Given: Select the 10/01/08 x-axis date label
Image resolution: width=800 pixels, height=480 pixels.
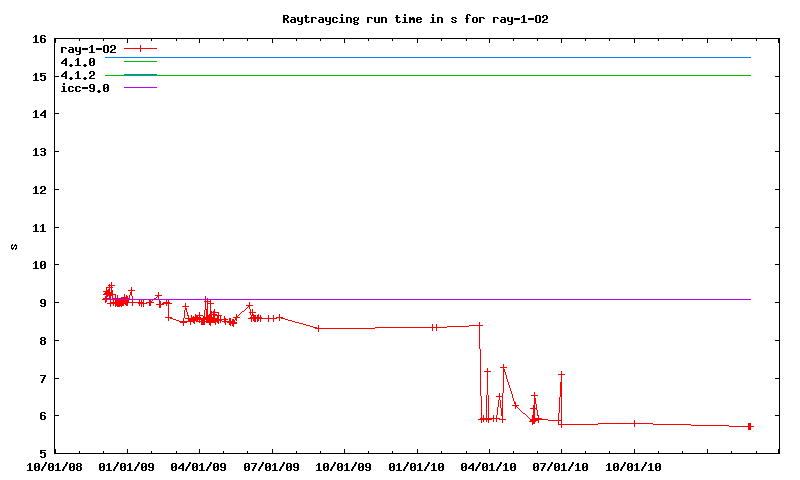Looking at the screenshot, I should (x=55, y=467).
